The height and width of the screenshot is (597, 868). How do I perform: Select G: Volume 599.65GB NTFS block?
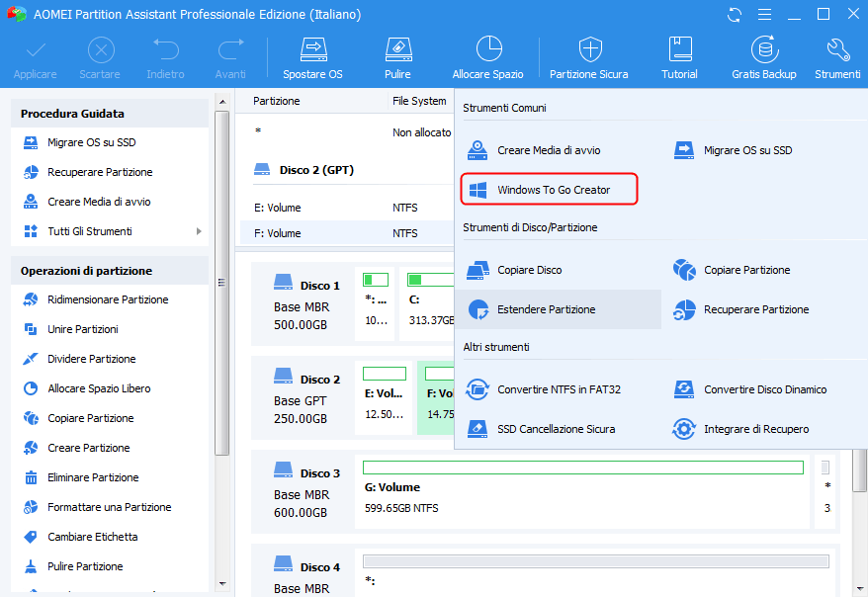pos(582,491)
